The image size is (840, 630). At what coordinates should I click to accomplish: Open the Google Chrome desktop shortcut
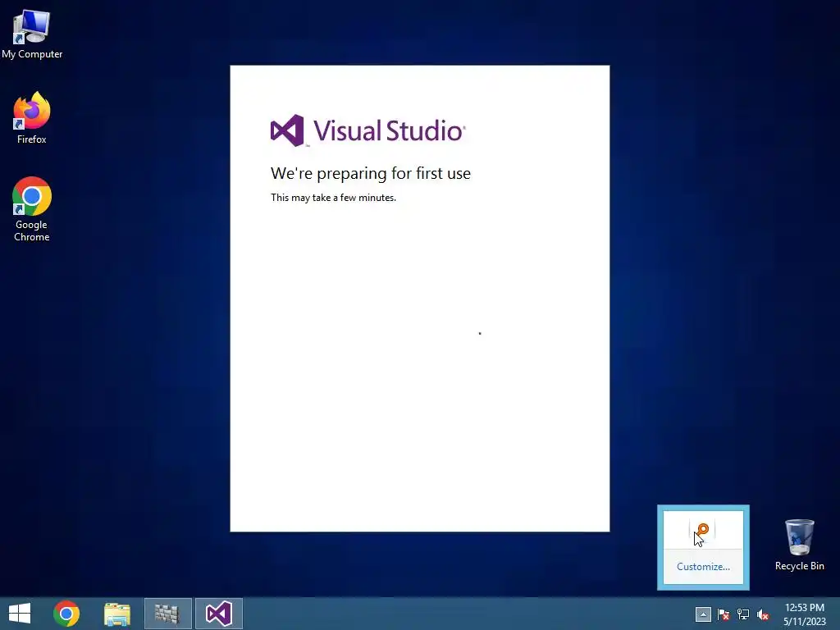tap(32, 209)
